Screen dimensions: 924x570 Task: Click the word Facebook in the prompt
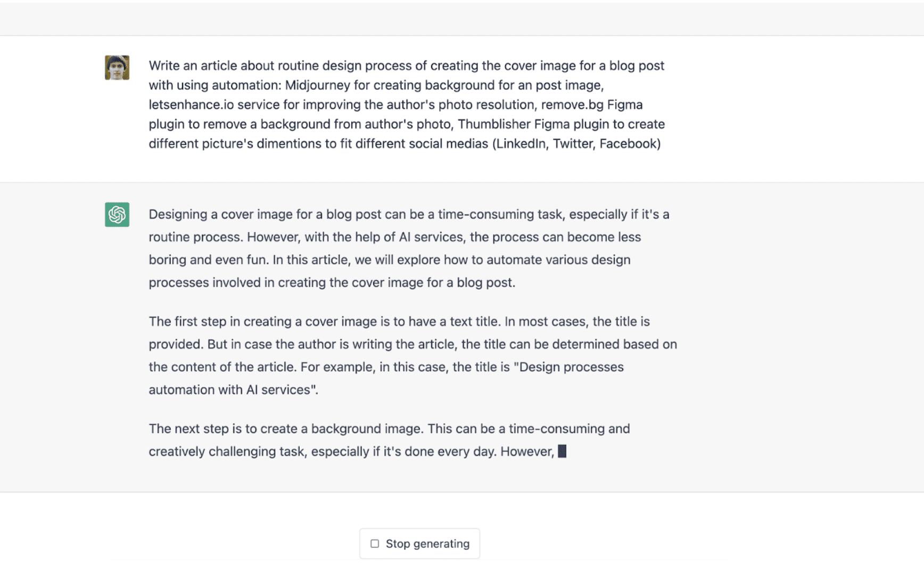tap(628, 143)
